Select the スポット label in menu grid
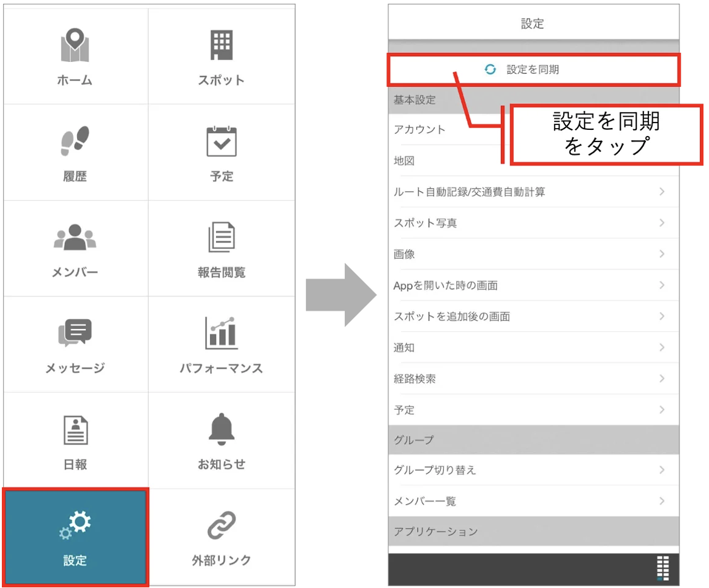The image size is (709, 588). (222, 80)
